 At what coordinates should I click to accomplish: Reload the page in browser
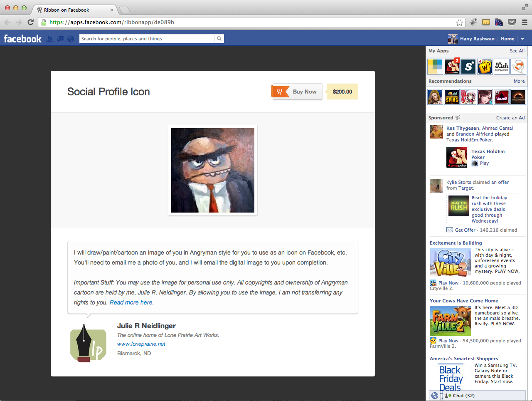point(30,22)
